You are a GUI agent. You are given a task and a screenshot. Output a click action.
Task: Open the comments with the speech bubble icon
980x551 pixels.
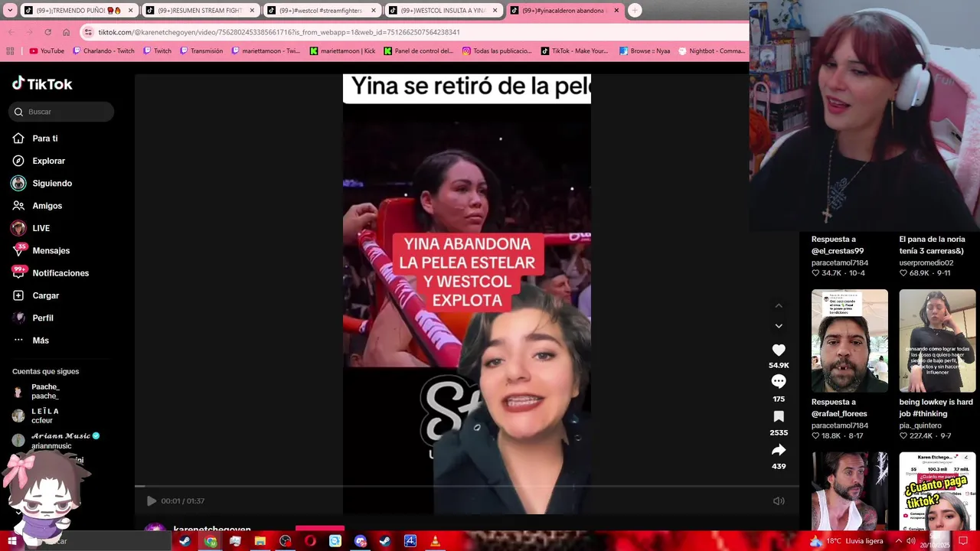tap(779, 381)
